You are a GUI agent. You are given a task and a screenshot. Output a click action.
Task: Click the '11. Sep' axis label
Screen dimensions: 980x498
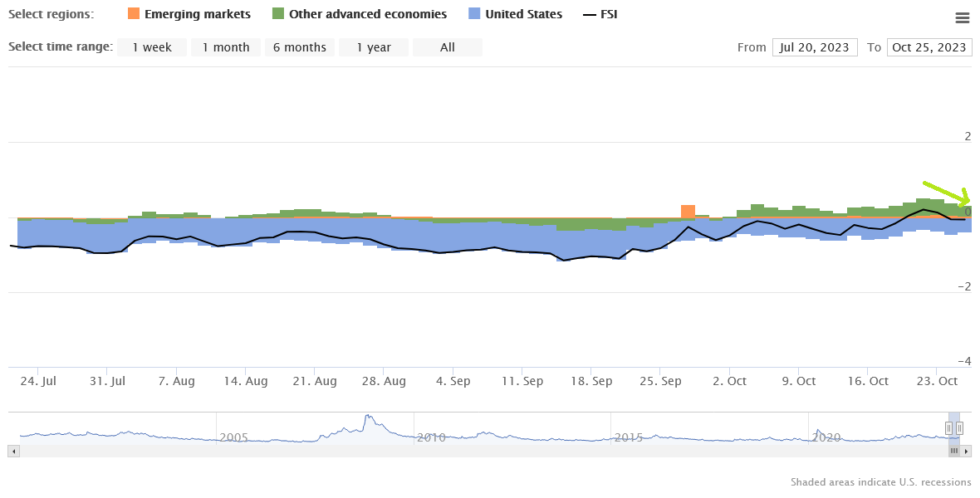[x=522, y=381]
